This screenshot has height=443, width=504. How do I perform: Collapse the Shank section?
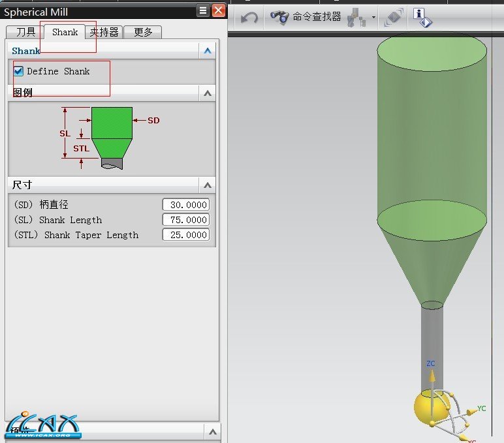[x=208, y=51]
